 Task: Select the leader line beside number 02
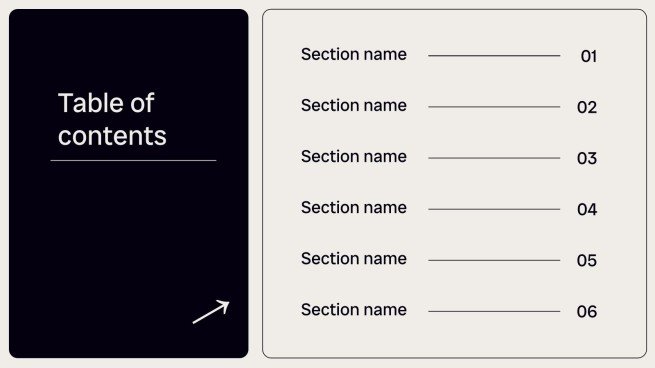coord(494,107)
